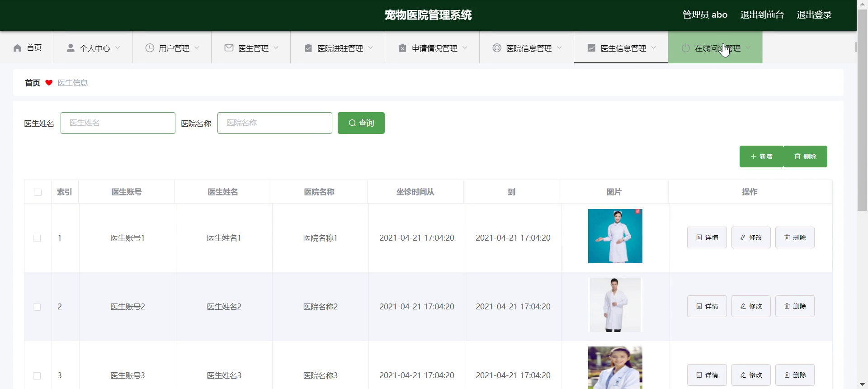This screenshot has width=868, height=389.
Task: Click trash icon in row 1 删除 button
Action: click(787, 237)
